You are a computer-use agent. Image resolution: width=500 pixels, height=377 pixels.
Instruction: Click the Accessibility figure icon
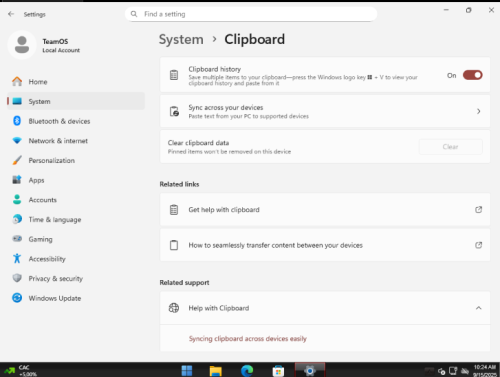pos(17,258)
